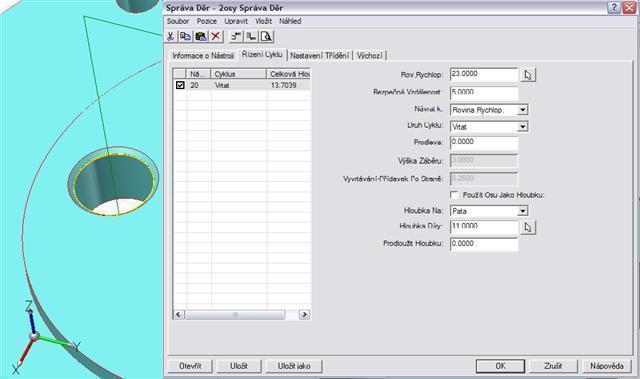This screenshot has height=379, width=640.
Task: Switch to Nastavení Třídění tab
Action: coord(320,55)
